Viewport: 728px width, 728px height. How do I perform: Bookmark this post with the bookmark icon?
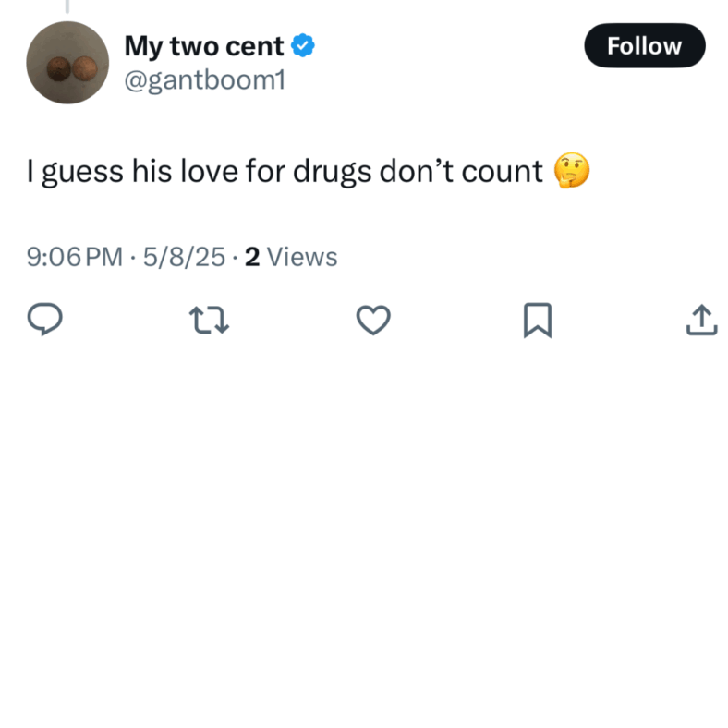tap(538, 320)
